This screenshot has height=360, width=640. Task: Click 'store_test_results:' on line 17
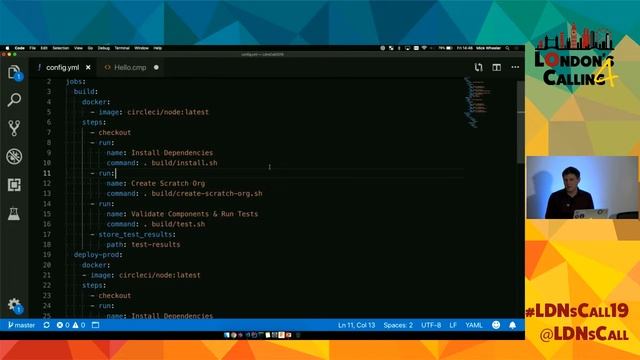tap(137, 234)
